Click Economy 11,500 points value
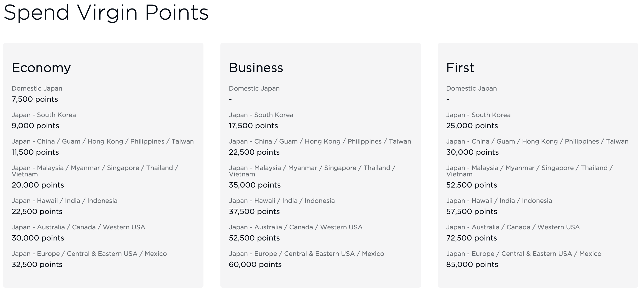644x294 pixels. click(35, 152)
